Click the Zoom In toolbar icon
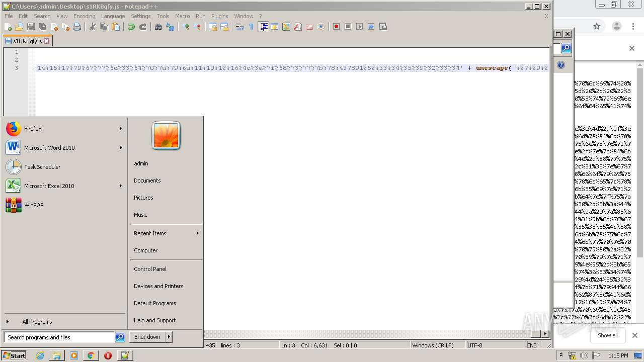 pos(186,27)
